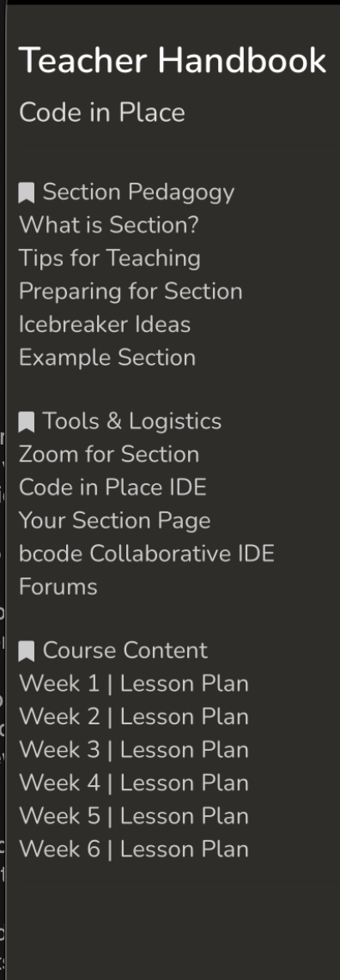This screenshot has width=340, height=980.
Task: Go to Code in Place IDE page
Action: [112, 487]
